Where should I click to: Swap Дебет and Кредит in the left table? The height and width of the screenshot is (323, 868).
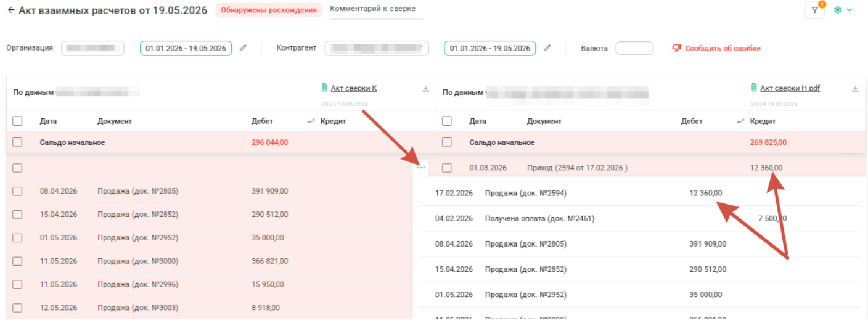coord(311,121)
